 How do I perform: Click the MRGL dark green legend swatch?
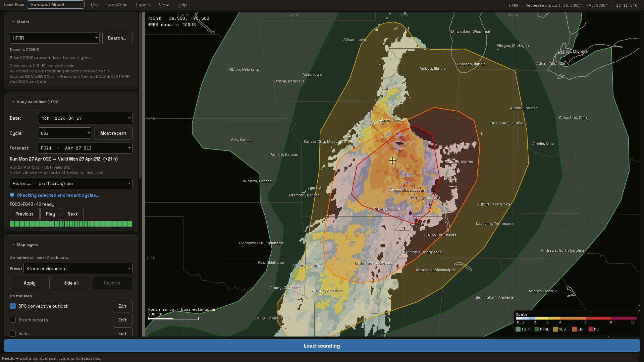537,329
